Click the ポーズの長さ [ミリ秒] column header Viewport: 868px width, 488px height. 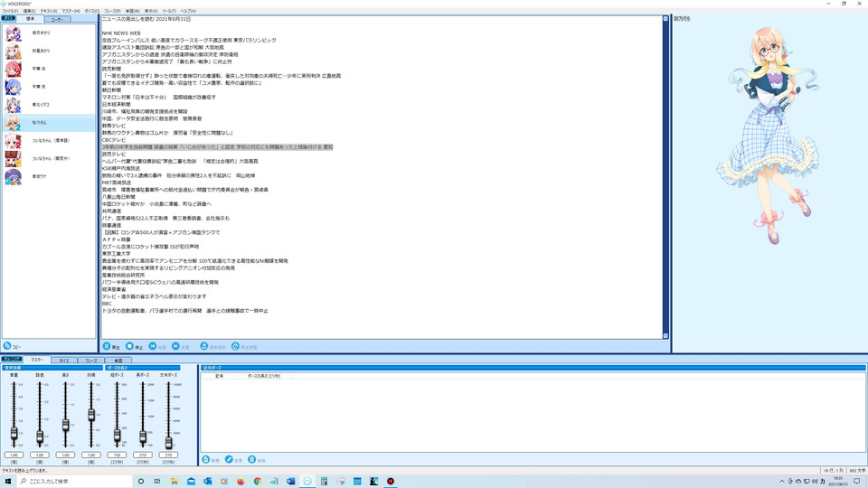264,376
